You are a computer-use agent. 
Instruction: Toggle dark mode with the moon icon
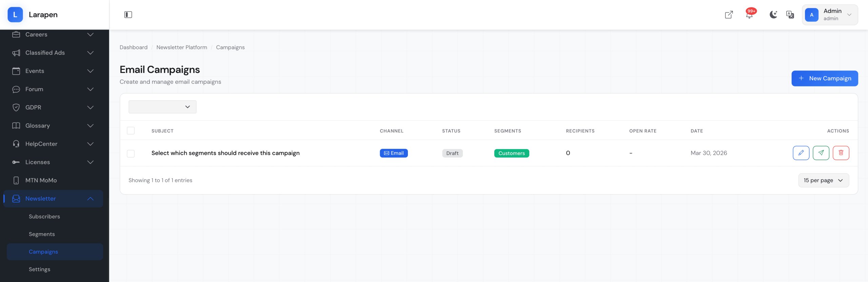click(773, 15)
